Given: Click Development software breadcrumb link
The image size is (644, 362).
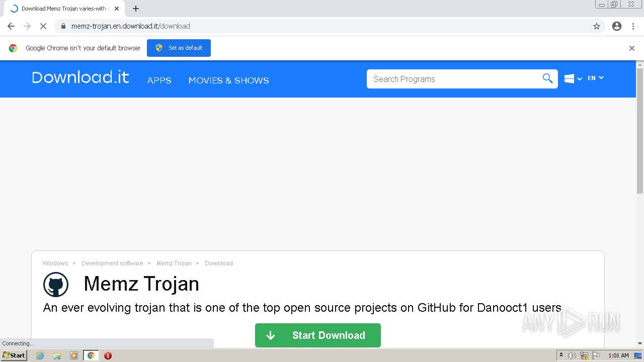Looking at the screenshot, I should [112, 263].
